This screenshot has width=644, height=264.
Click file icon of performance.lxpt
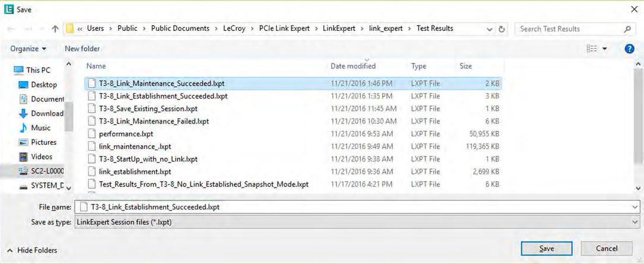click(91, 134)
